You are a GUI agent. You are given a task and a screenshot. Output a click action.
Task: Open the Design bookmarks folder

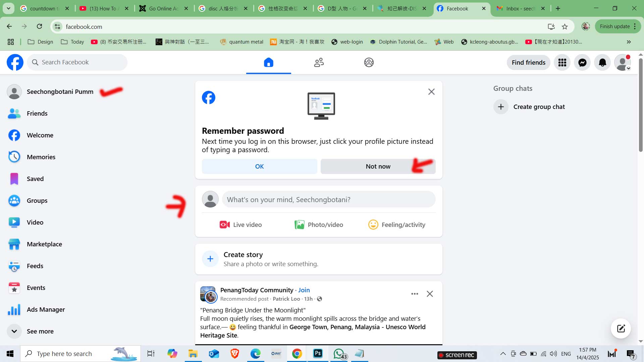[x=40, y=42]
